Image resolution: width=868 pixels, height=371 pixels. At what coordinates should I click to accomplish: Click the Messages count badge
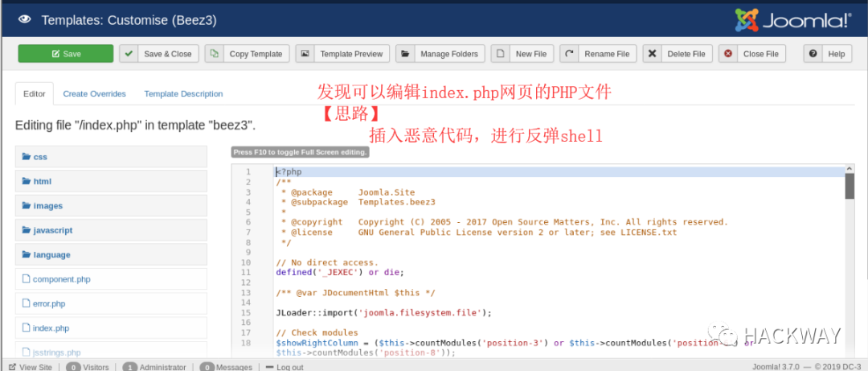click(207, 367)
